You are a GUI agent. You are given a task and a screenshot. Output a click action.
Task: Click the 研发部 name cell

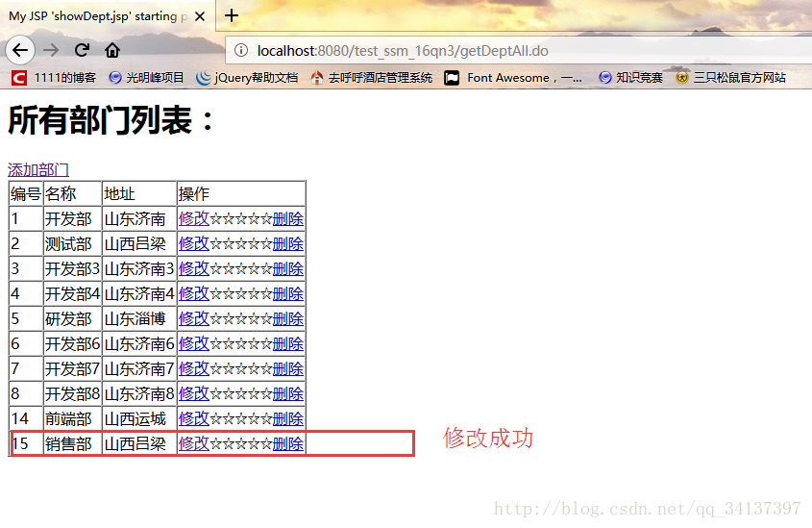click(x=72, y=318)
